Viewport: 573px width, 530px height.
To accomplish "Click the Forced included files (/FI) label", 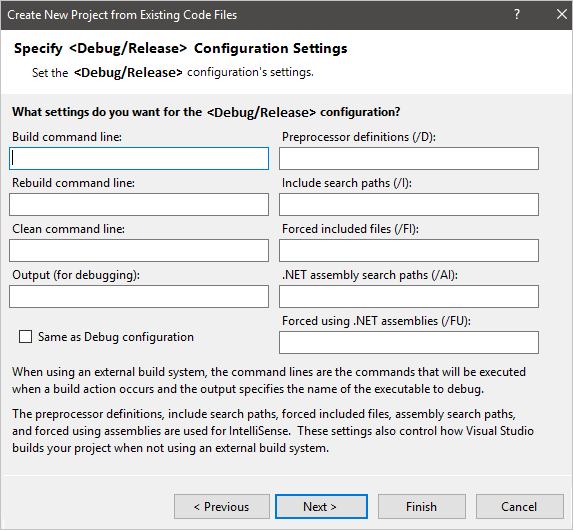I will (x=350, y=229).
